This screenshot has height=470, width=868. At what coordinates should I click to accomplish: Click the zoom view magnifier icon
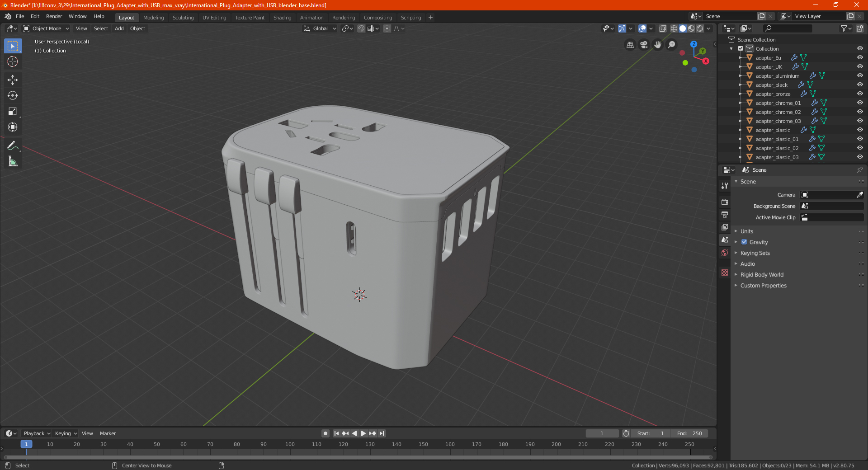click(x=672, y=45)
